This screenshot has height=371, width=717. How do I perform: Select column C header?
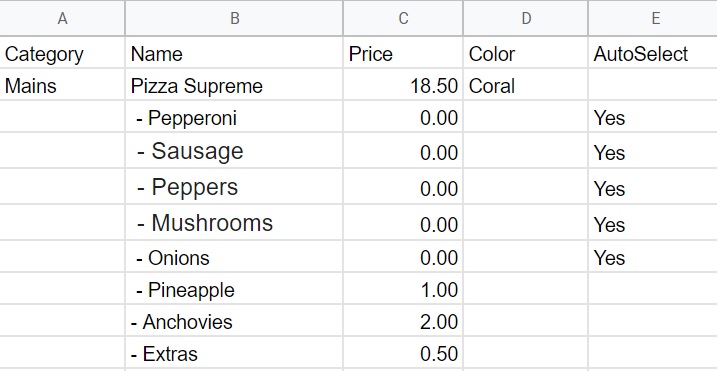[403, 18]
